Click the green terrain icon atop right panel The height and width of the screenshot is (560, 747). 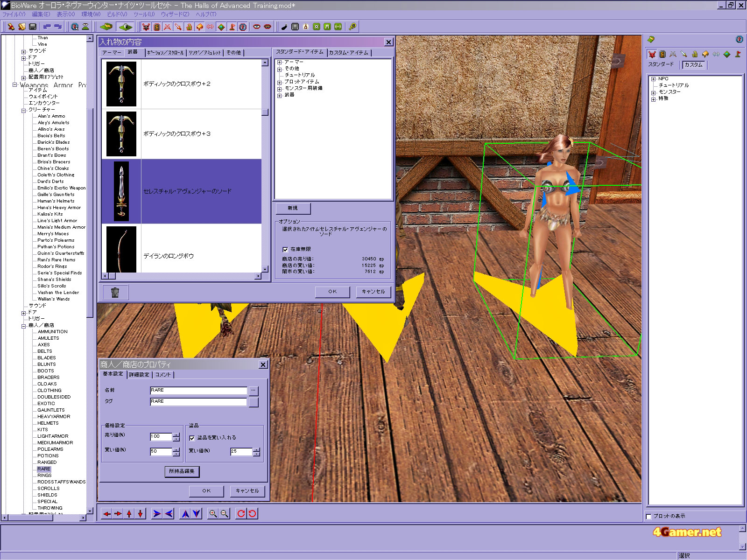[x=651, y=40]
